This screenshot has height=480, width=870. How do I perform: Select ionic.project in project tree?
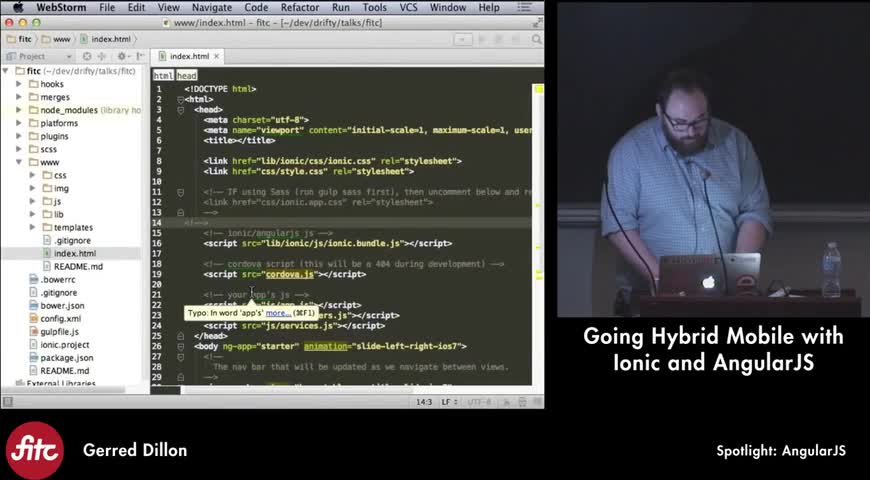coord(65,345)
